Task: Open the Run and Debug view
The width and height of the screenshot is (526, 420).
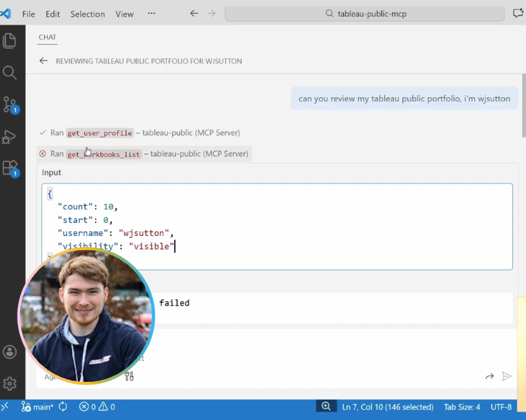Action: click(9, 137)
